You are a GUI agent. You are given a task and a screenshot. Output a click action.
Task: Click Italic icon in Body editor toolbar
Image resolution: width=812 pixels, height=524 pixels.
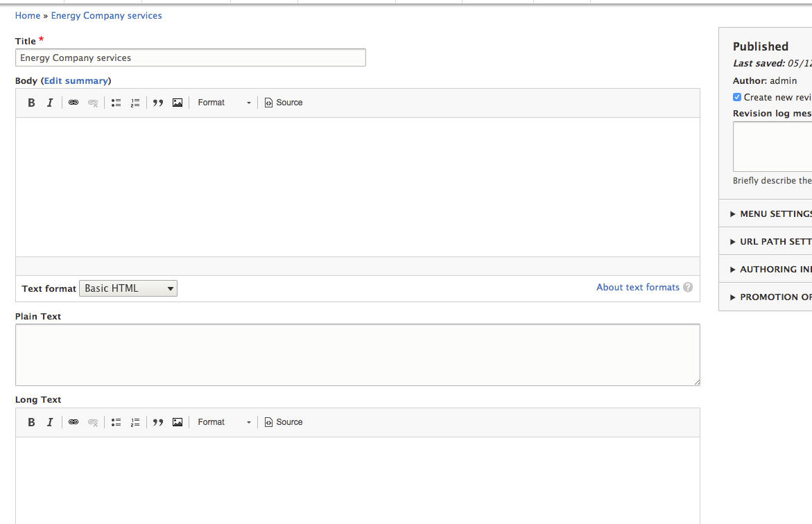click(x=50, y=103)
